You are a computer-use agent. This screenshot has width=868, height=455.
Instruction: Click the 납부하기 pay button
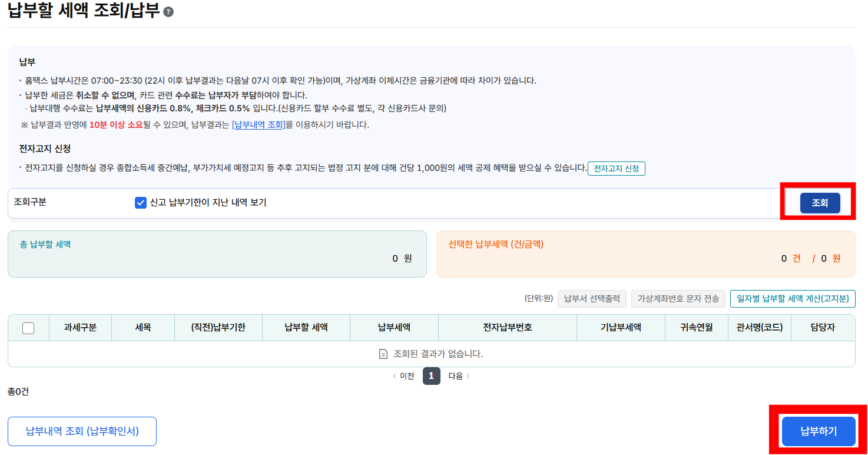click(x=818, y=431)
